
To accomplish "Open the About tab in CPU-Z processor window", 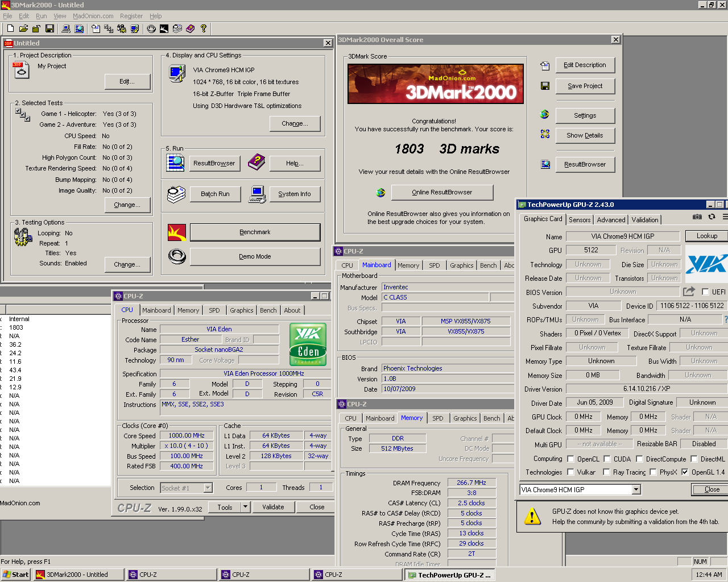I will [x=292, y=310].
